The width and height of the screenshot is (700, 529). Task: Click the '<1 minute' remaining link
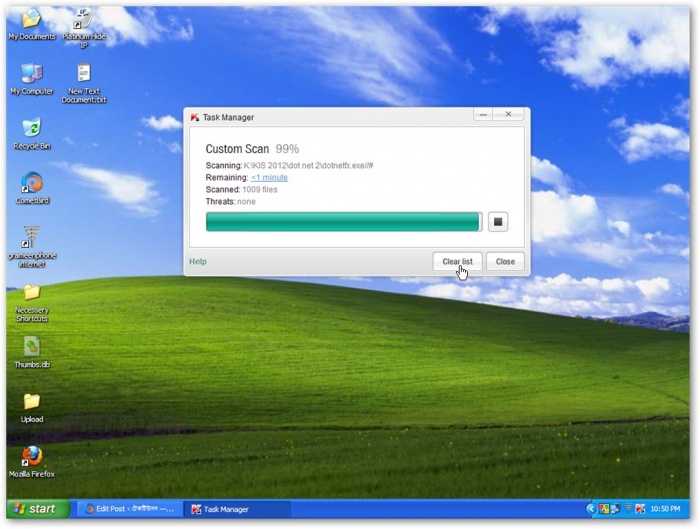[x=269, y=178]
